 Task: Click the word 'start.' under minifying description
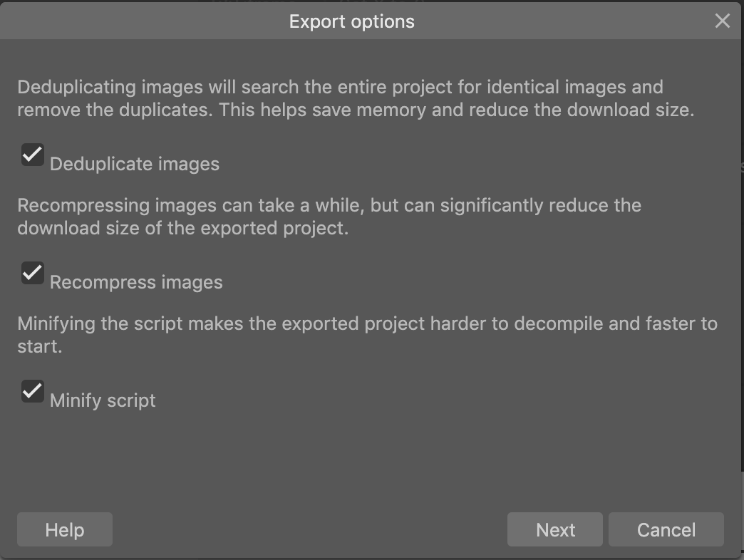(39, 347)
